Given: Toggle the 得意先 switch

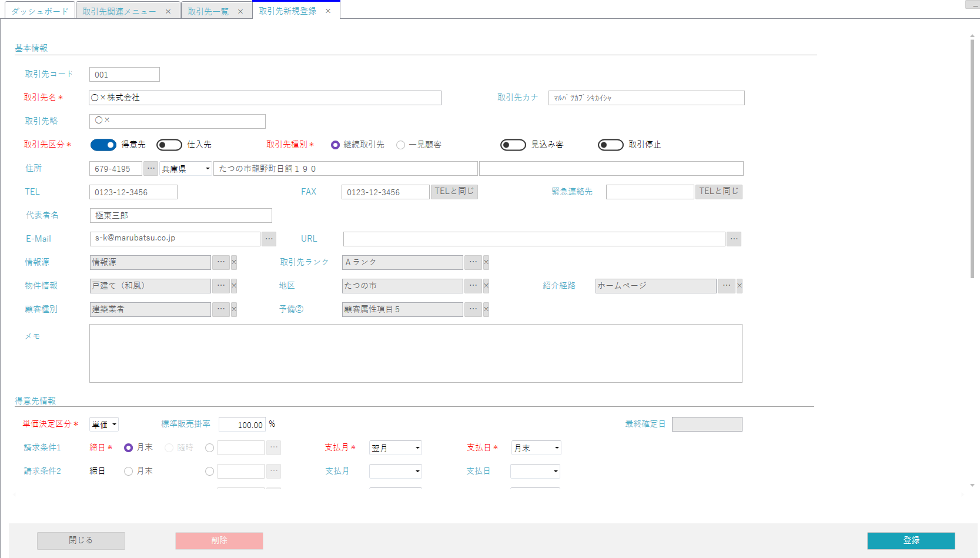Looking at the screenshot, I should (103, 145).
